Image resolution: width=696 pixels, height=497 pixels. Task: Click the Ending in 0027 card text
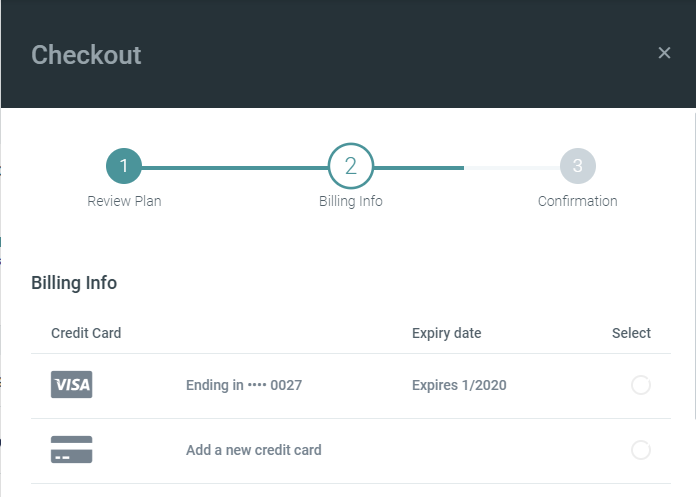click(x=244, y=385)
